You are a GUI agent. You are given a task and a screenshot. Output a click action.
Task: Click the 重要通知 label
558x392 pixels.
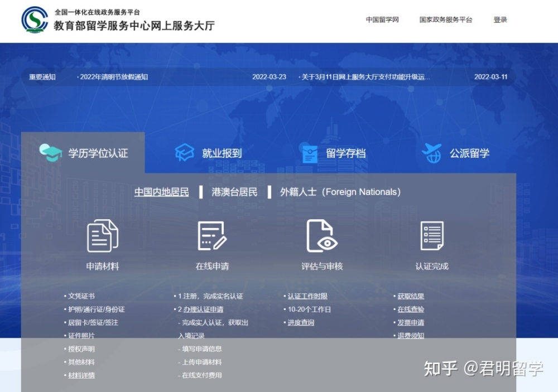click(42, 77)
